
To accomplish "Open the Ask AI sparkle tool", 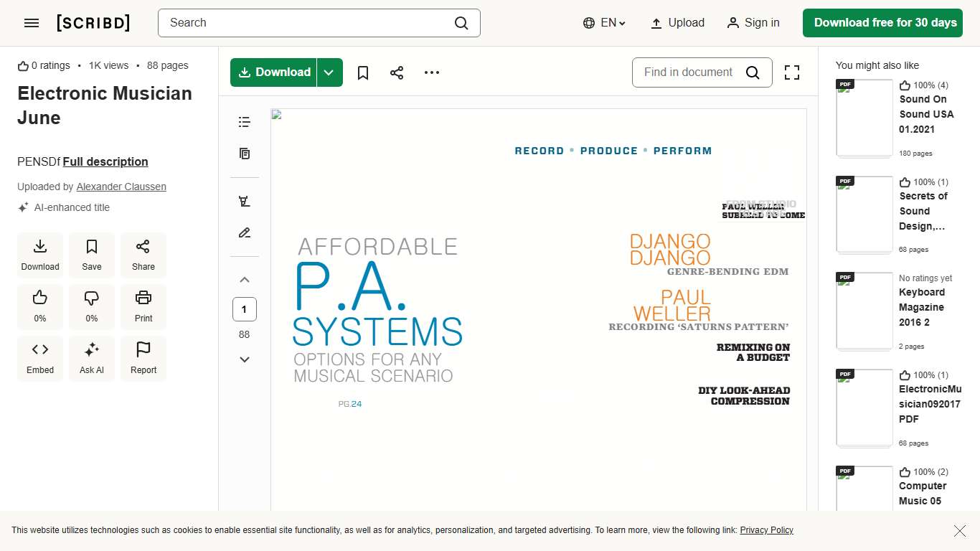I will pyautogui.click(x=92, y=358).
